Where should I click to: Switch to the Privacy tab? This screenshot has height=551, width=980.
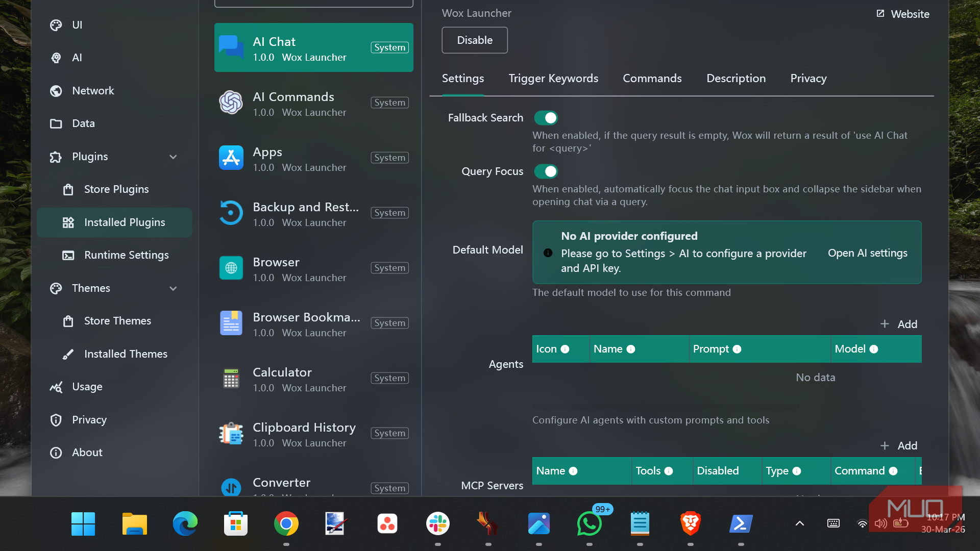click(808, 78)
